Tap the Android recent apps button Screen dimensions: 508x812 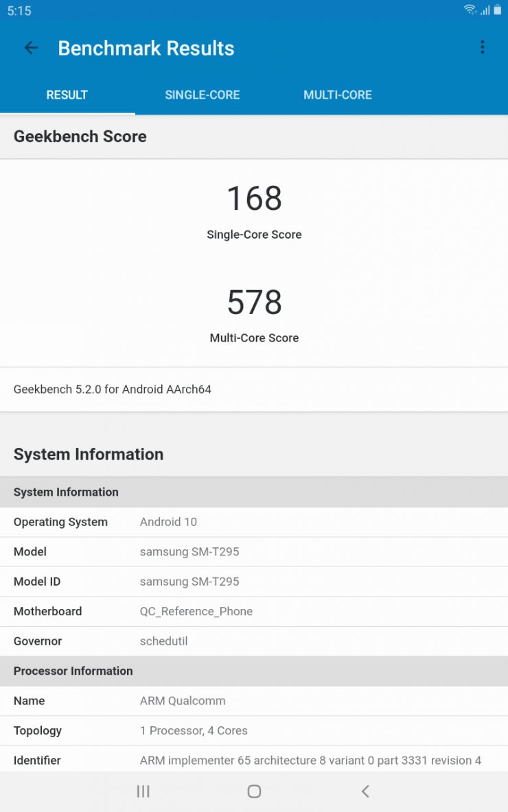point(143,791)
